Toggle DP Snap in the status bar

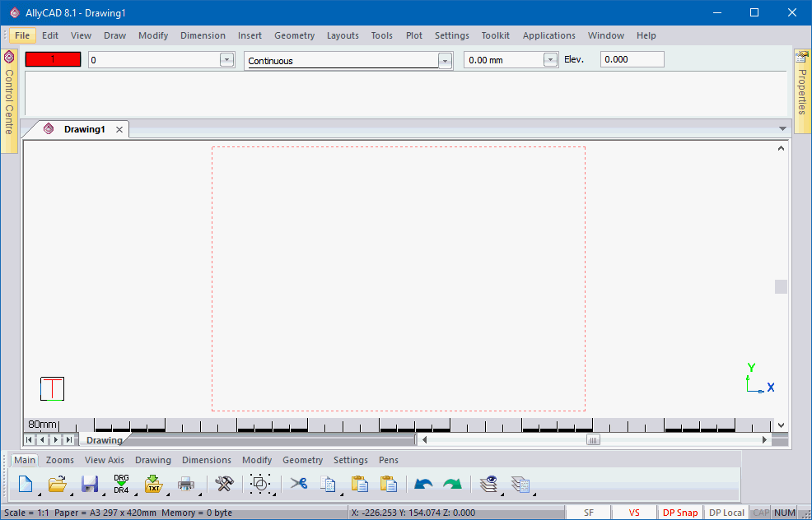click(x=680, y=513)
